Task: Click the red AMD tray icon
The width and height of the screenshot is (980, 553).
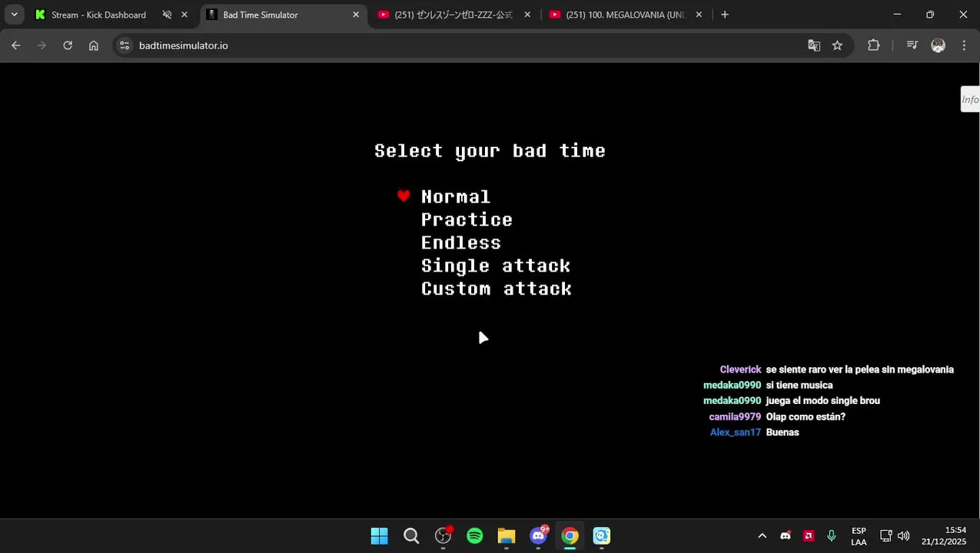Action: 809,536
